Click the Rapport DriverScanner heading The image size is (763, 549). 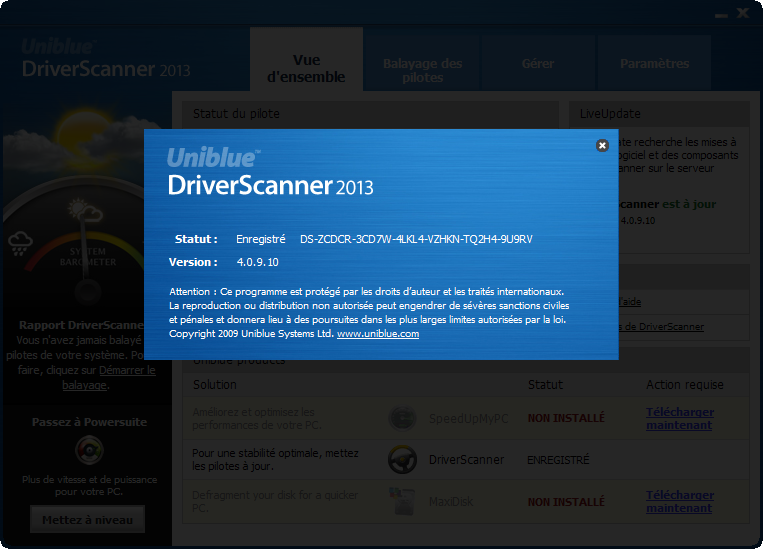coord(81,325)
